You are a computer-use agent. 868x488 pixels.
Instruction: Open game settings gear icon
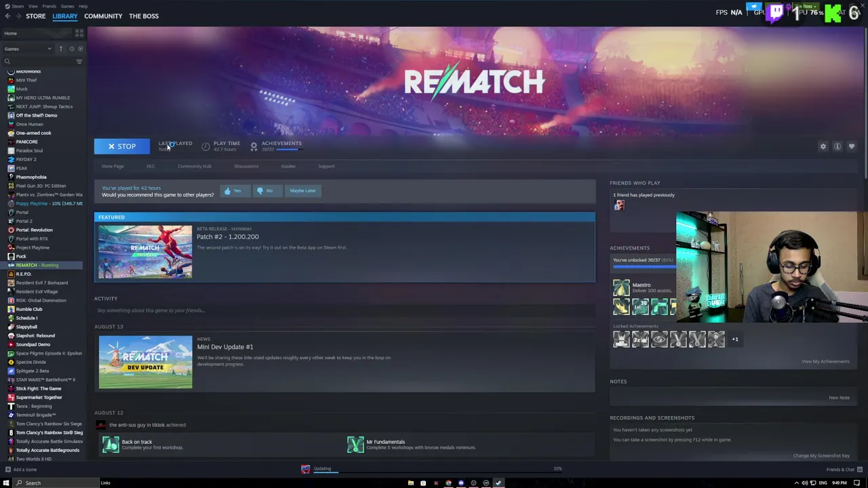(x=823, y=146)
